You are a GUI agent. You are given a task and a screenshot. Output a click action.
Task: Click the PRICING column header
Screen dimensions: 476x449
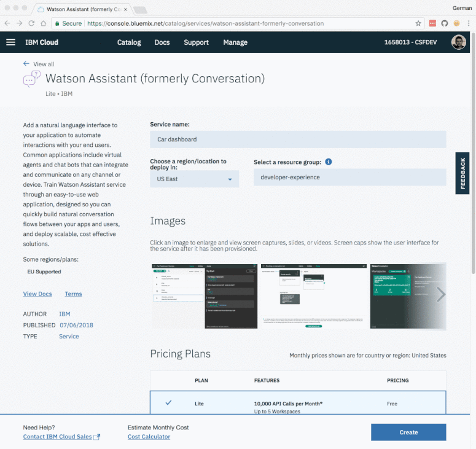397,380
